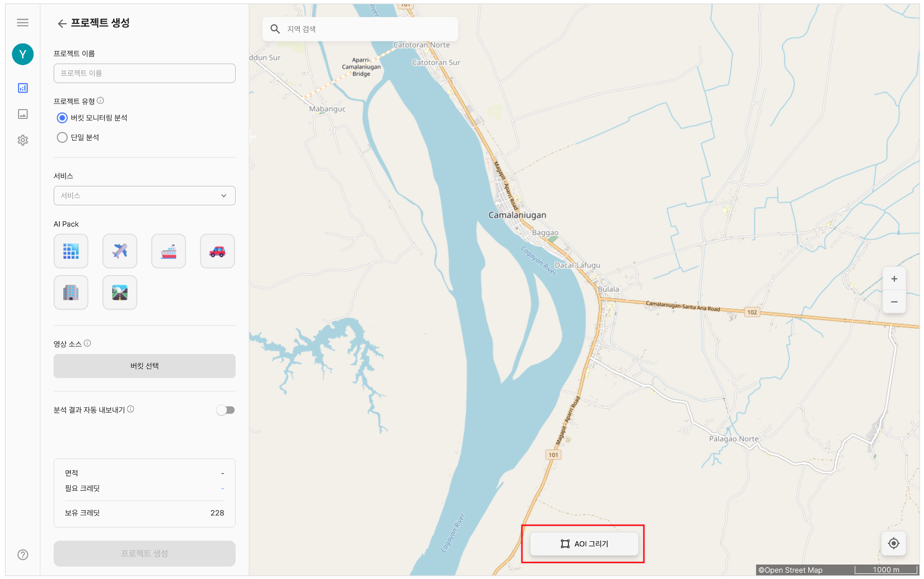Viewport: 924px width, 579px height.
Task: Open the analysis dashboard sidebar item
Action: pos(23,88)
